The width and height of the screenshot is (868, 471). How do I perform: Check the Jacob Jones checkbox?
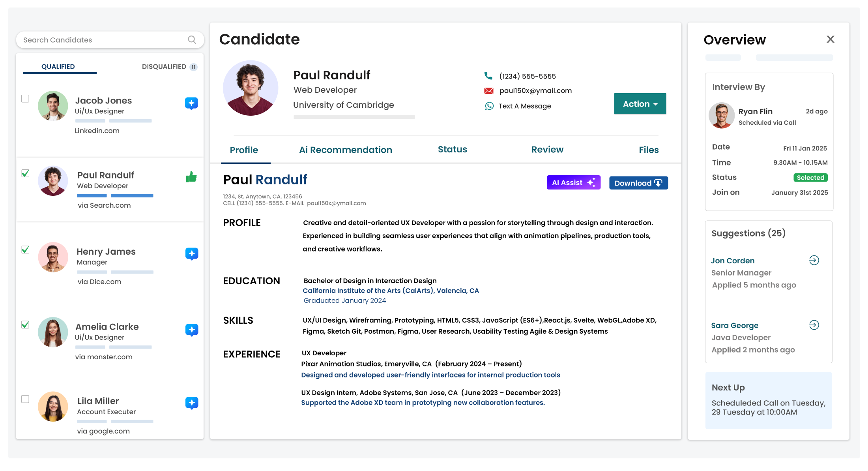tap(25, 99)
